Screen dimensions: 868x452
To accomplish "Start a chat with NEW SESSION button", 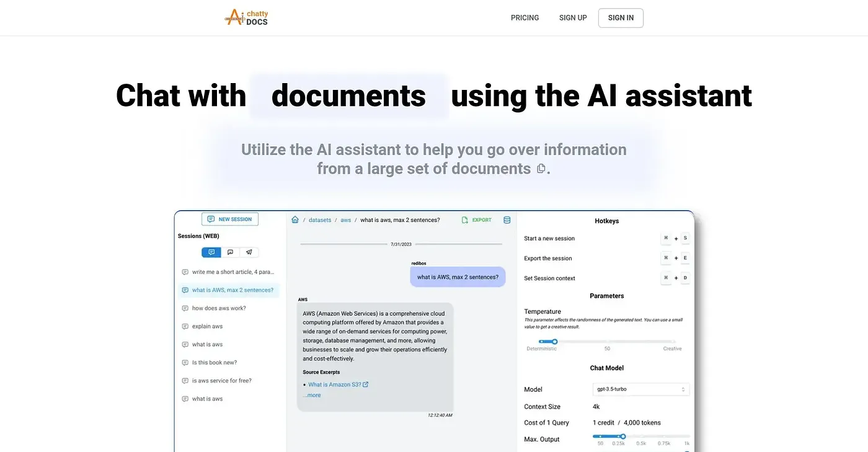I will [x=230, y=219].
